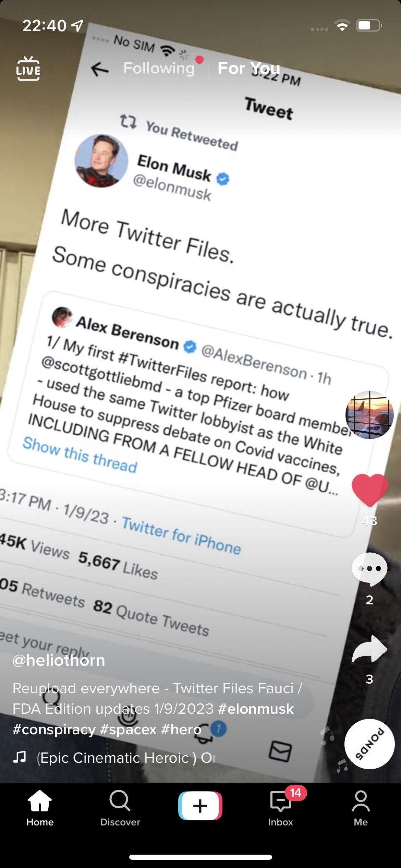Open the LIVE TV icon

click(28, 69)
